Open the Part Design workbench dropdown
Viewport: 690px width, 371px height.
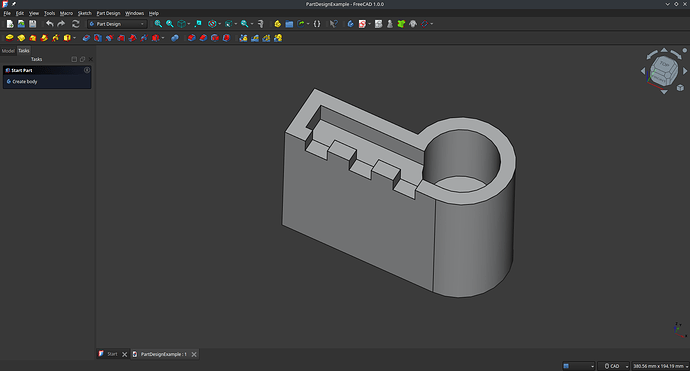pyautogui.click(x=117, y=24)
